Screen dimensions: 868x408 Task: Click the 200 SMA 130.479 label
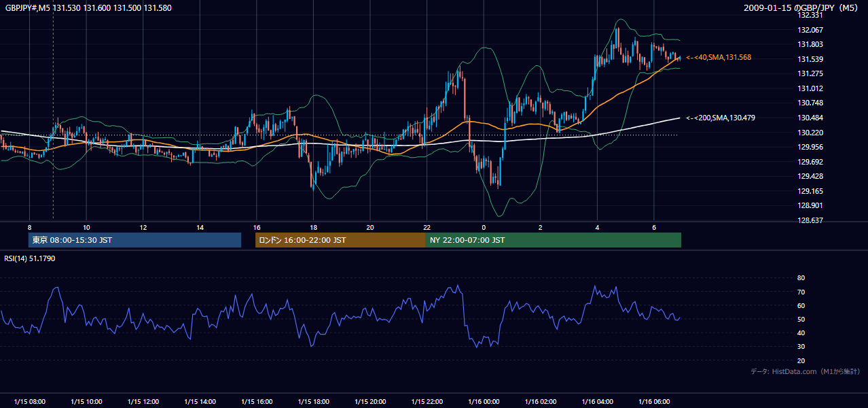click(721, 118)
